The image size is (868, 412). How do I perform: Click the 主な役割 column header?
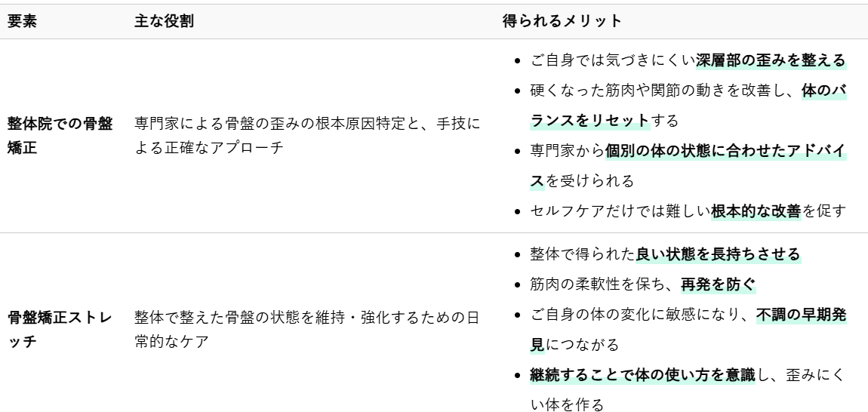point(163,22)
